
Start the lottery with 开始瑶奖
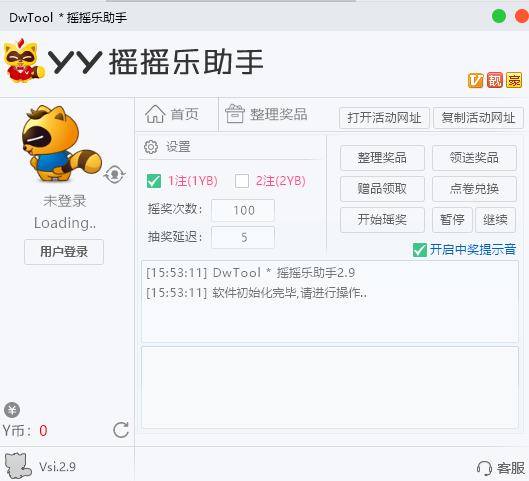(382, 220)
